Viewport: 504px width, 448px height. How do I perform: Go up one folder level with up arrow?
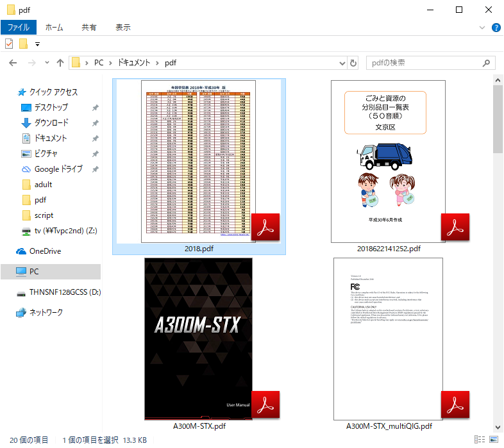60,63
